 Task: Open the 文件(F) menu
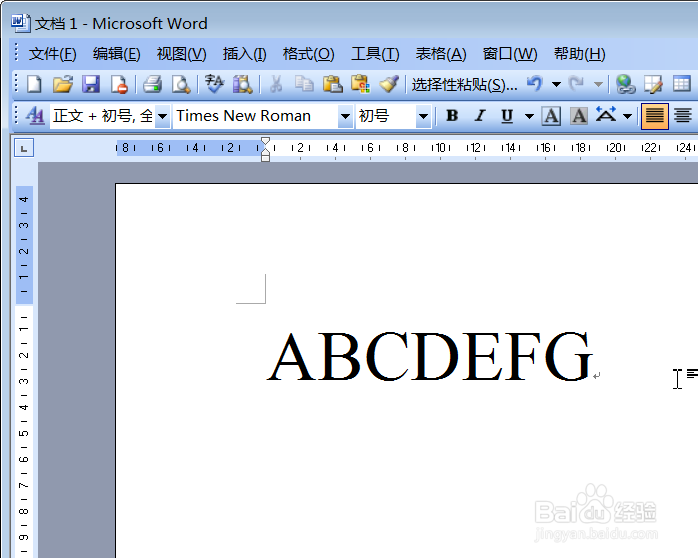[53, 54]
